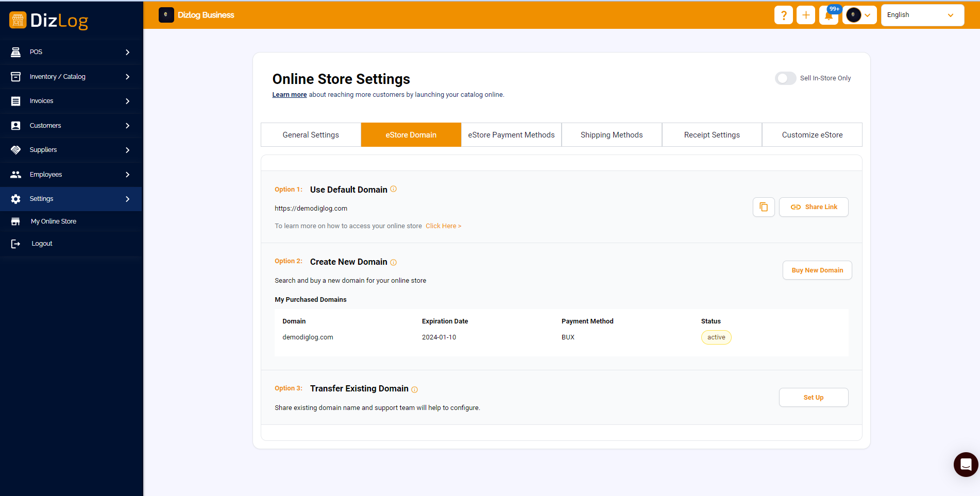Click the Set Up button

(x=814, y=398)
